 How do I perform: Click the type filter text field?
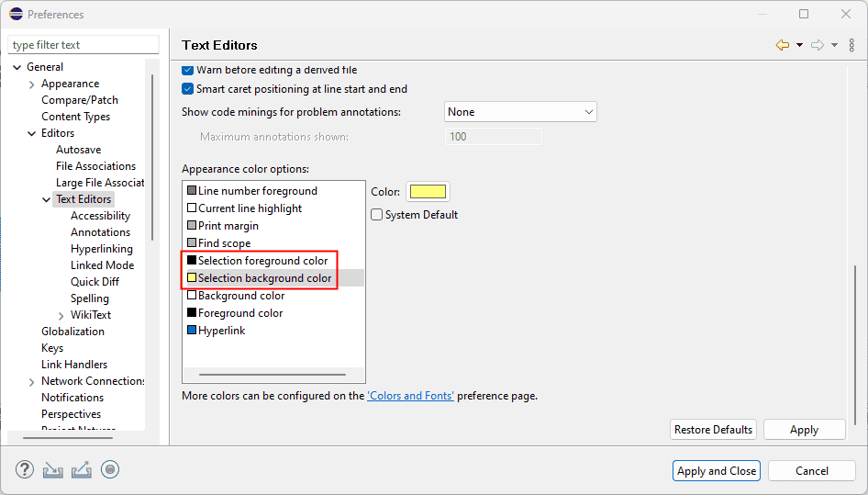tap(83, 45)
